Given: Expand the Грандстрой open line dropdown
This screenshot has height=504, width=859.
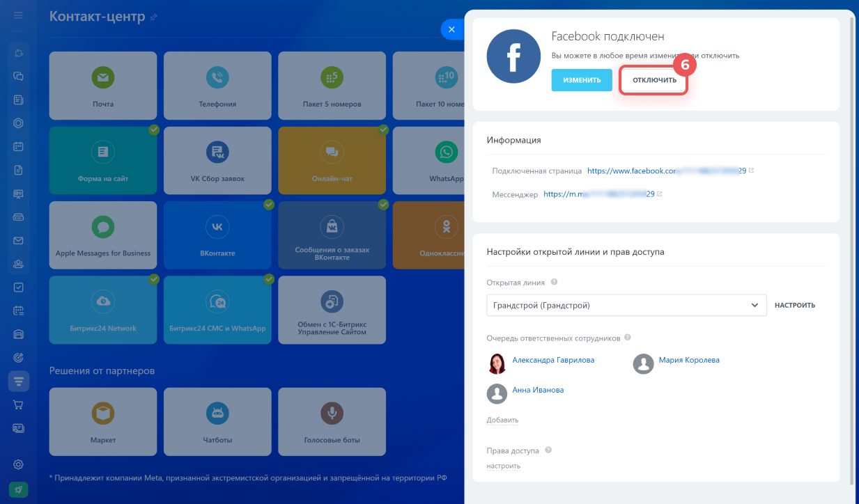Looking at the screenshot, I should point(626,305).
